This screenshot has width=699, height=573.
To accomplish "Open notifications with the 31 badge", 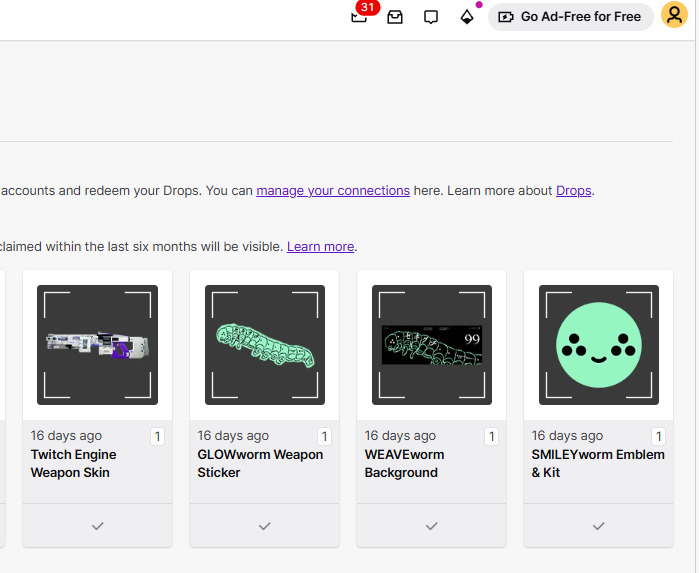I will pos(359,17).
